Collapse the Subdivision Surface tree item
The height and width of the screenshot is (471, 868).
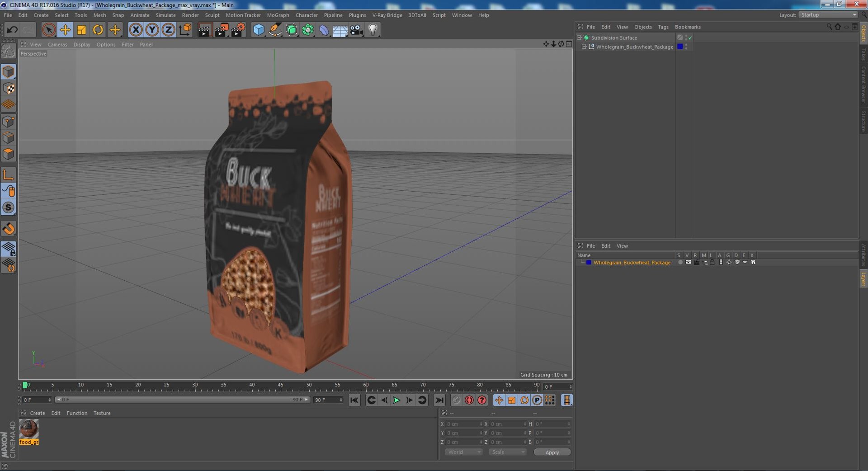579,38
